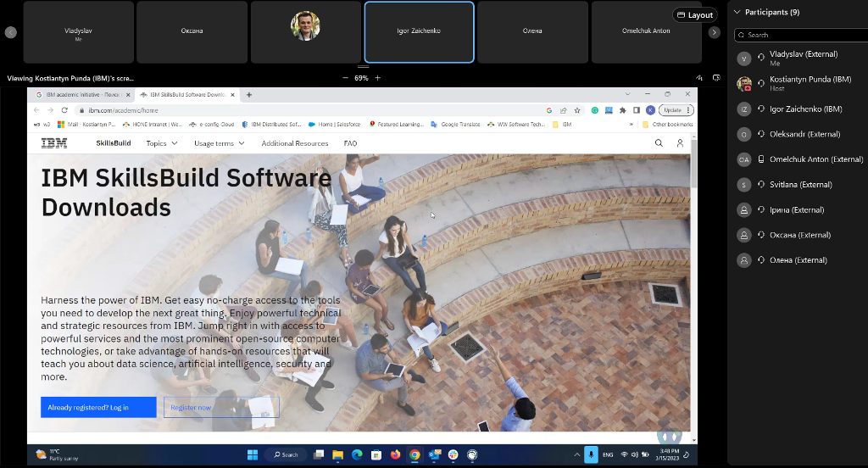This screenshot has width=868, height=468.
Task: Open the Layout options button
Action: tap(695, 15)
